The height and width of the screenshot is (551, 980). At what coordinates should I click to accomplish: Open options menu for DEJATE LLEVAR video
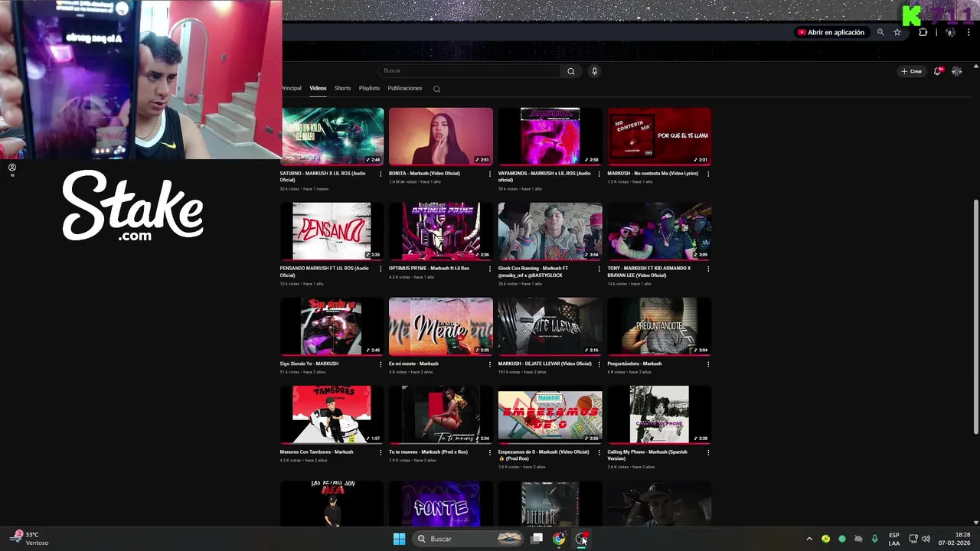599,364
